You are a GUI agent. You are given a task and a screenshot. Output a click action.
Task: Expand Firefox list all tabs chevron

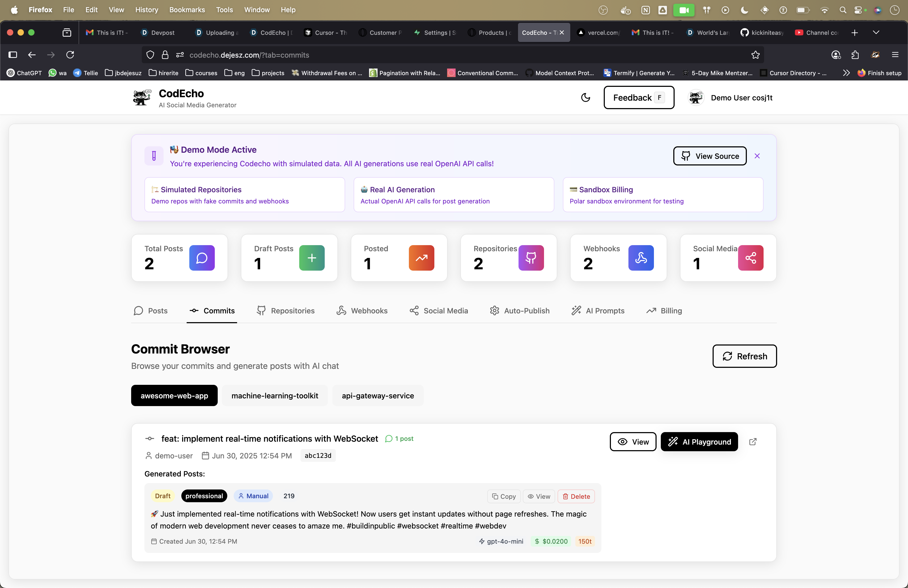(876, 32)
